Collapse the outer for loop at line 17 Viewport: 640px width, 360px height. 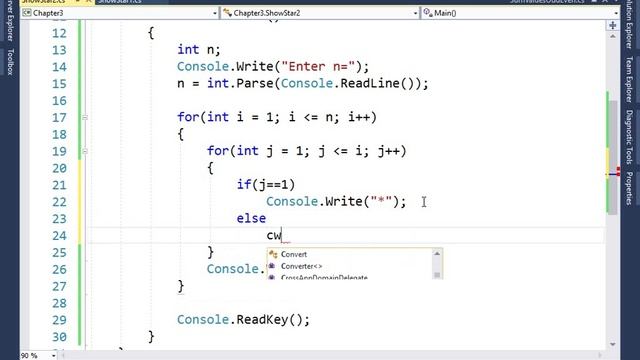click(x=85, y=118)
